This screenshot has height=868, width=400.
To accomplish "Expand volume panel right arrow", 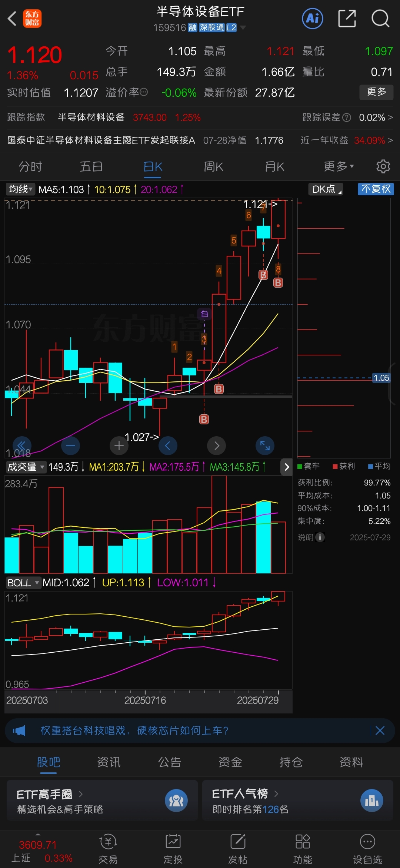I will coord(286,467).
